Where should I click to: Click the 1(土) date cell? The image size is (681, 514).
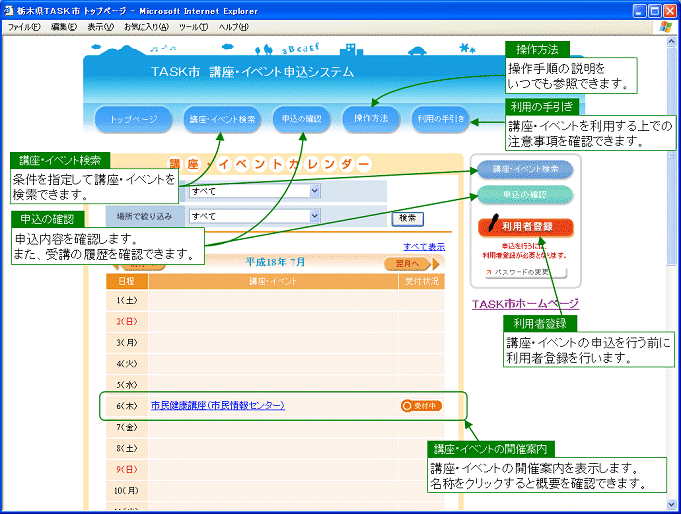(127, 300)
